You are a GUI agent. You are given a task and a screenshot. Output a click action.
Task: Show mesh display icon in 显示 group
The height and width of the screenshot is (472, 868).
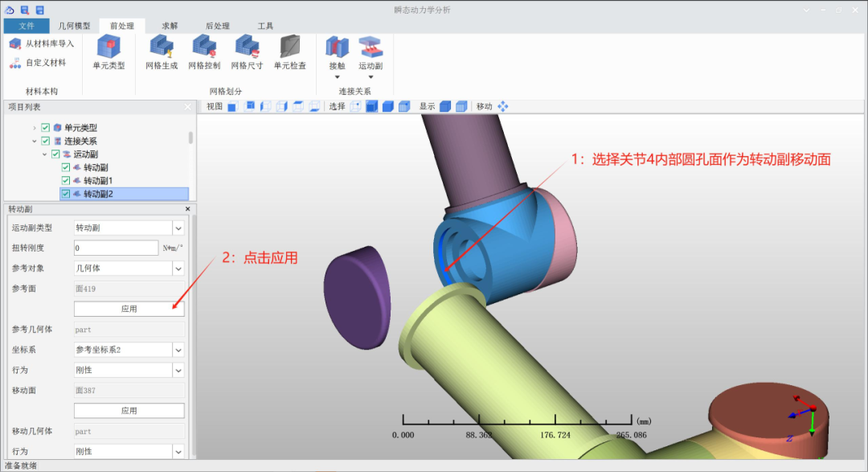[461, 106]
